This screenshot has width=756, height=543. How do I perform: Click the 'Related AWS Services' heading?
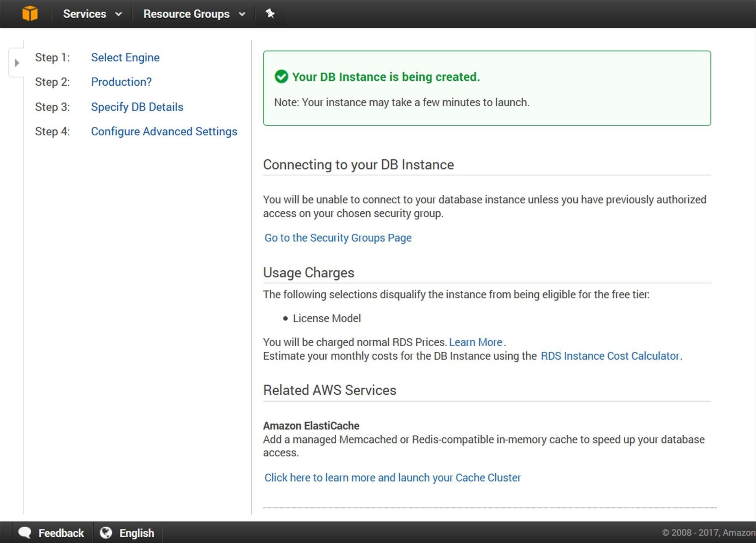click(330, 390)
